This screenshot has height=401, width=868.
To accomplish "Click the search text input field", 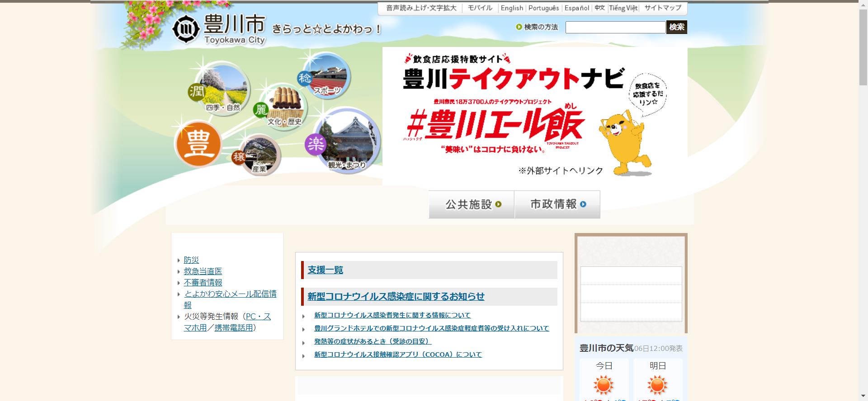I will (x=615, y=28).
